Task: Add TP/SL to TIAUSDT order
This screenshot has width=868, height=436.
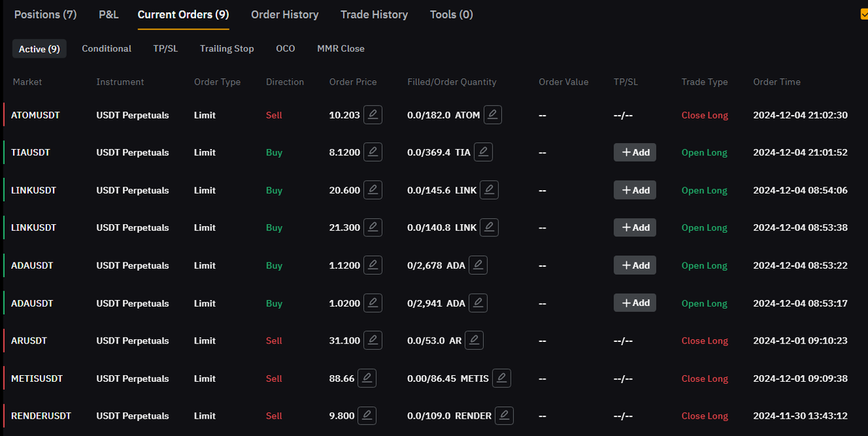Action: point(635,153)
